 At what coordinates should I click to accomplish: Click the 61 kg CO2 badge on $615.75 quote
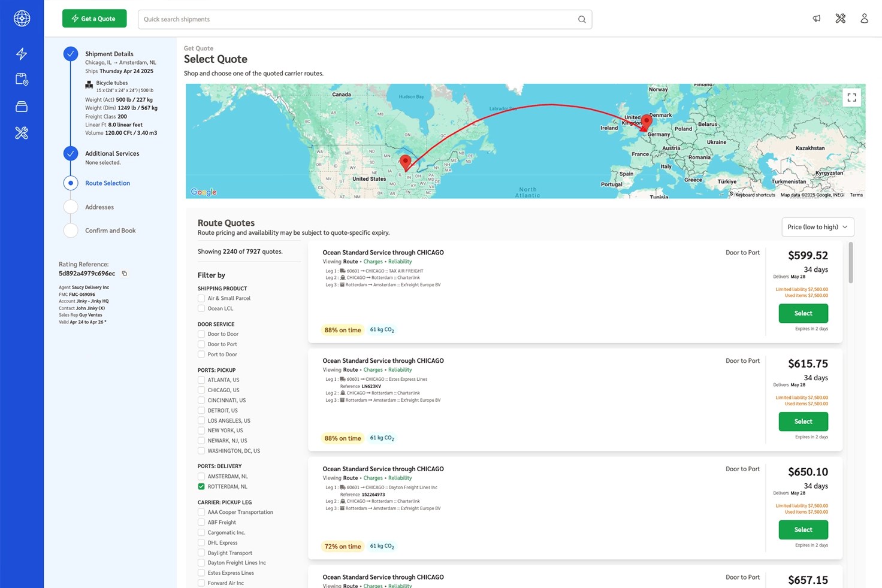[x=382, y=438]
